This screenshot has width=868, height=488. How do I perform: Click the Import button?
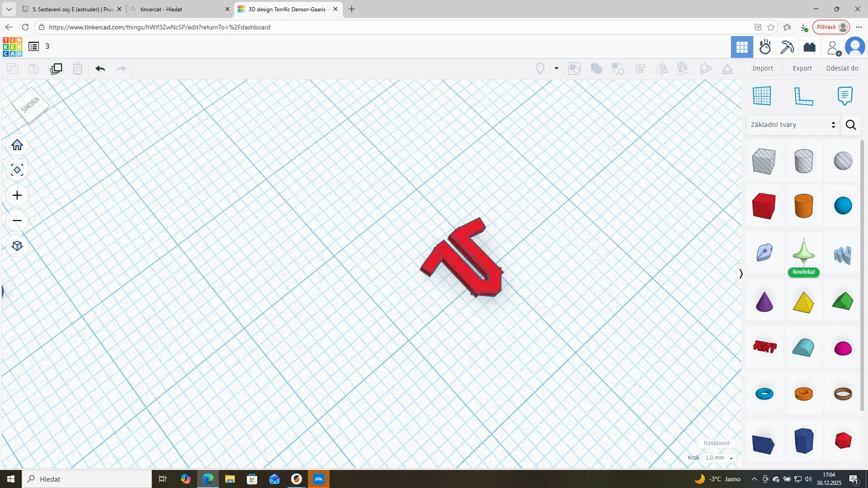tap(762, 68)
